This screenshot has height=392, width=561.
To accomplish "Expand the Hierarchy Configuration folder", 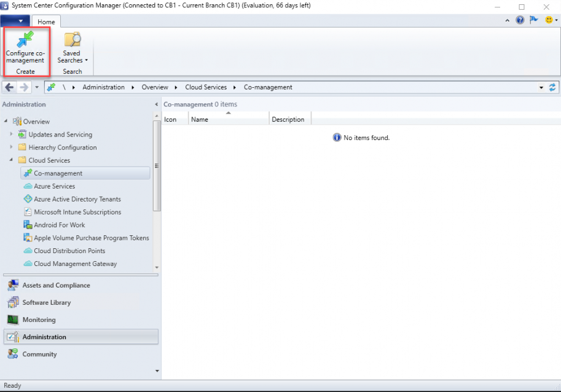I will (11, 147).
